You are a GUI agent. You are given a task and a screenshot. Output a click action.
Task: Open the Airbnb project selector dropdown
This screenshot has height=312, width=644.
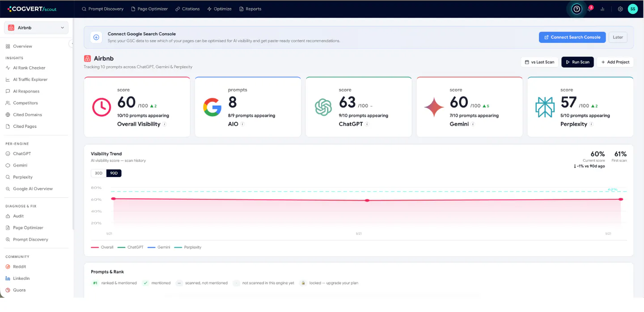(36, 28)
